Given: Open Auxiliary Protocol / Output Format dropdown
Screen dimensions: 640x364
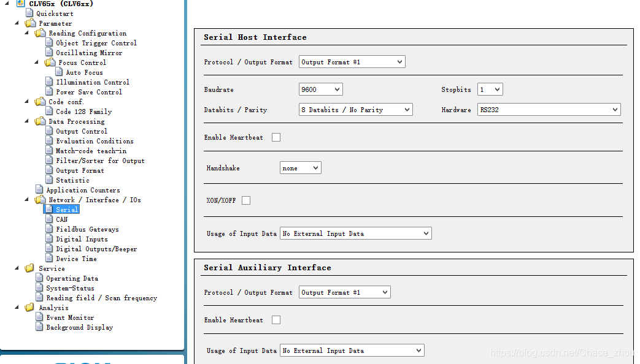Looking at the screenshot, I should click(x=344, y=292).
